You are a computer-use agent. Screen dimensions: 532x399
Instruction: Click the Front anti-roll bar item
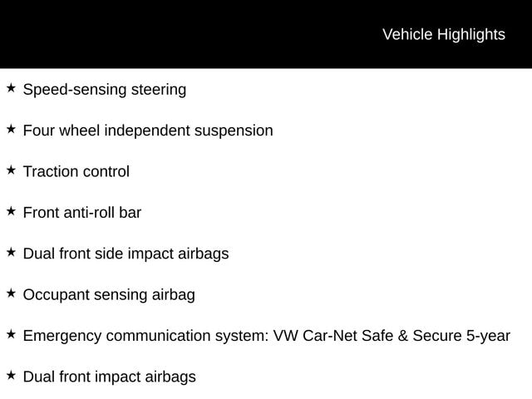pyautogui.click(x=82, y=213)
